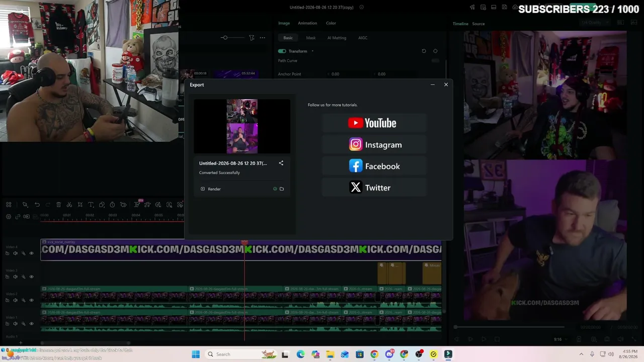Delete the selected clip
644x362 pixels.
[x=58, y=205]
